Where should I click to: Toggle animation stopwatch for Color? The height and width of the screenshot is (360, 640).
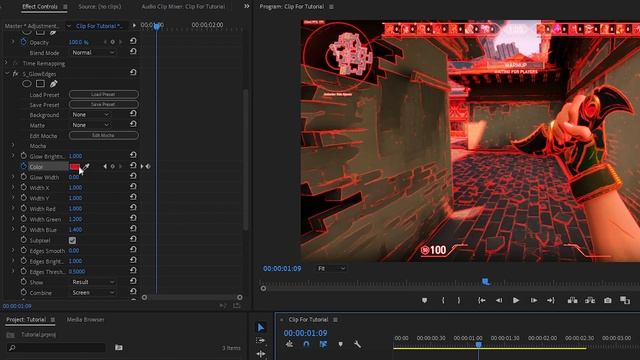pos(23,166)
